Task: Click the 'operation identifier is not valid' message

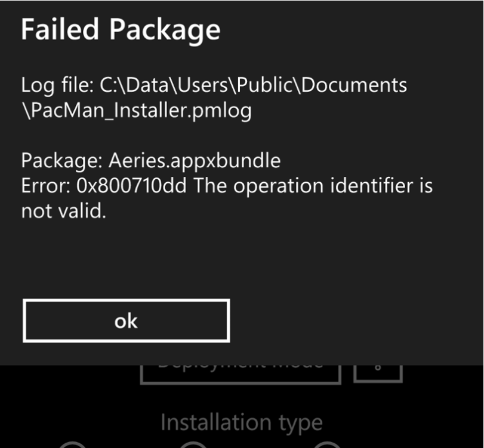Action: (x=313, y=186)
